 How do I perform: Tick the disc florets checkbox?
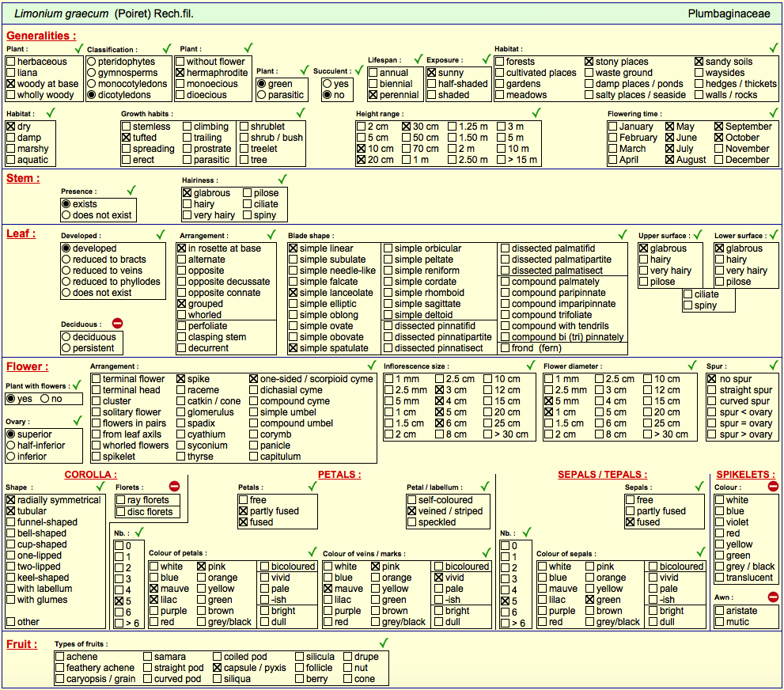point(120,512)
